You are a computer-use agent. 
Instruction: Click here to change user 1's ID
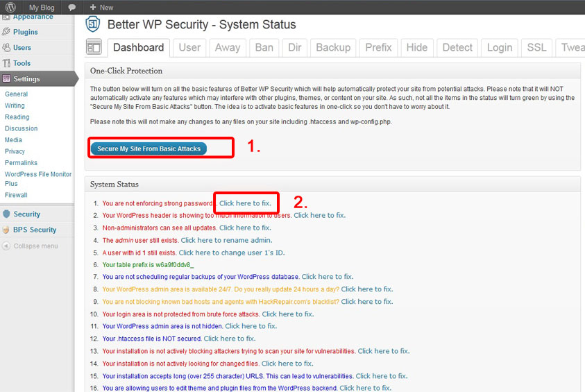point(232,253)
